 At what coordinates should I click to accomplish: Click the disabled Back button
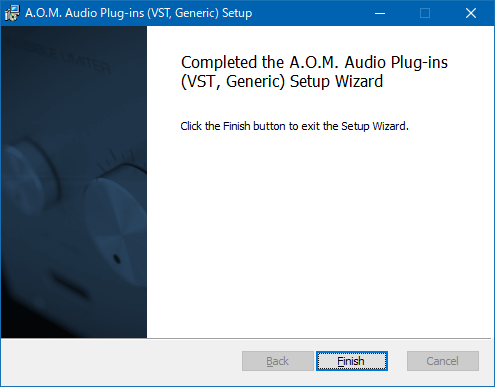tap(278, 361)
